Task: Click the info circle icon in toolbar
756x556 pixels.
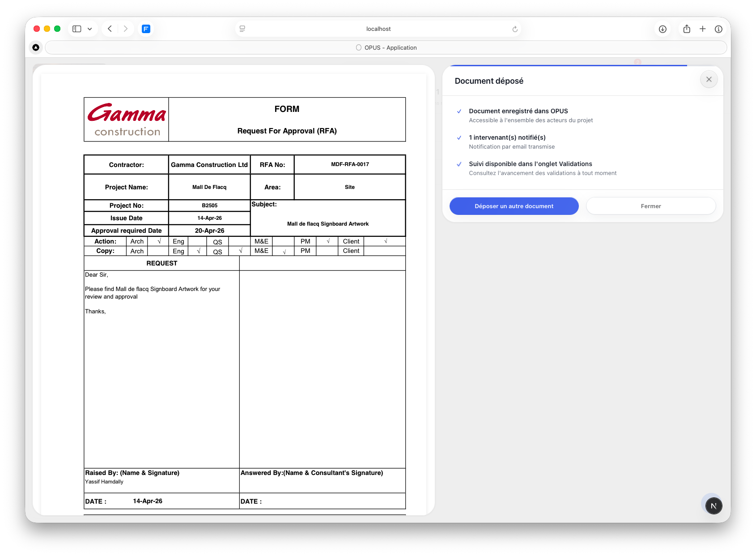Action: pos(718,29)
